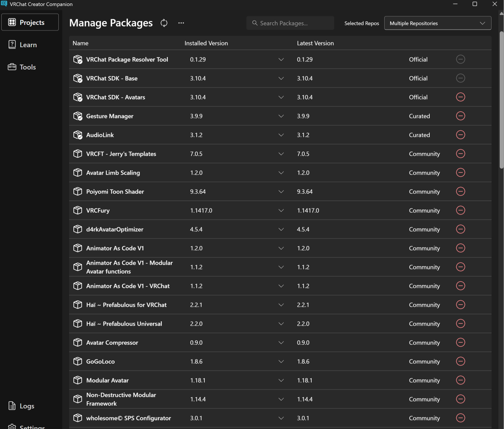Remove the Avatar Limb Scaling package
The height and width of the screenshot is (429, 504).
461,173
